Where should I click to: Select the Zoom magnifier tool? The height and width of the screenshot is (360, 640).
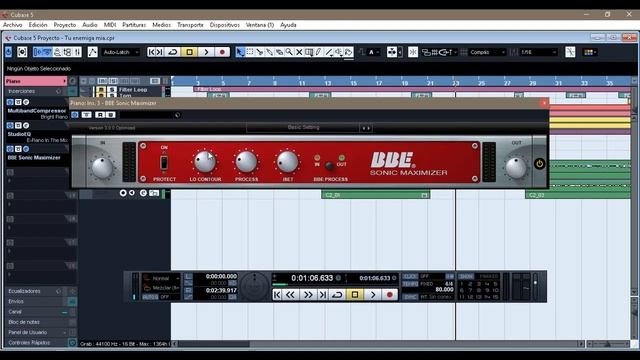tap(289, 52)
